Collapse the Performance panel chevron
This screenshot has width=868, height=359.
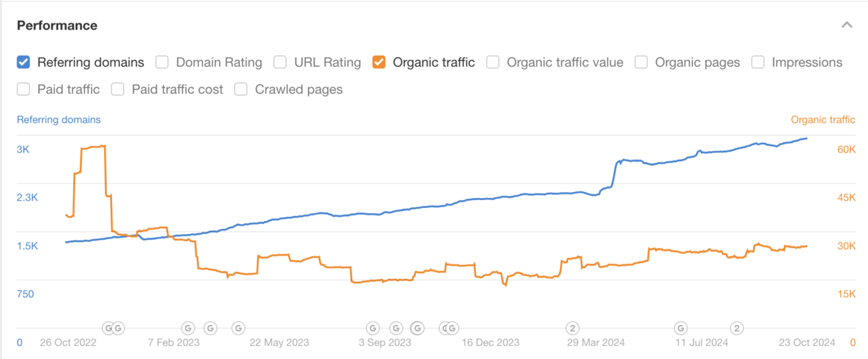coord(846,25)
